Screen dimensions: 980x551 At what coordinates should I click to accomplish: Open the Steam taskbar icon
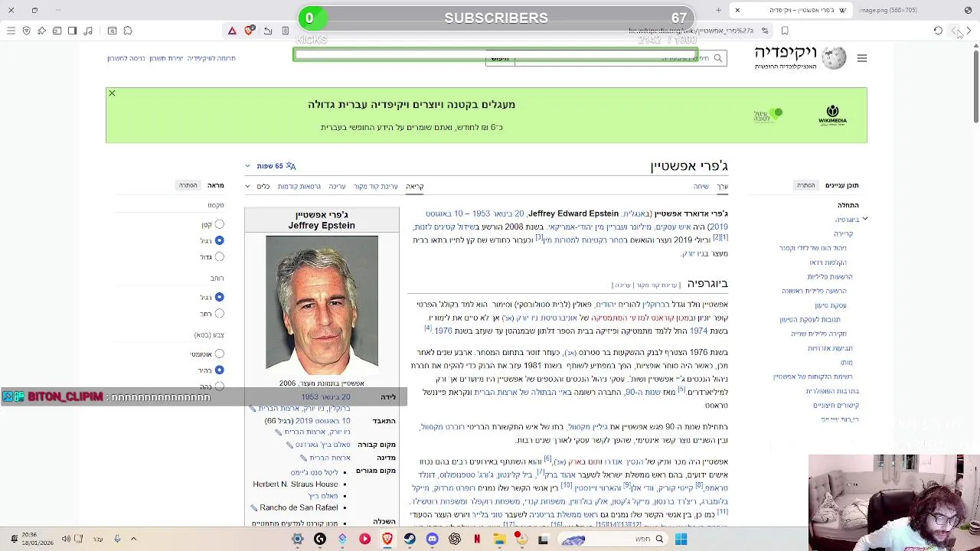point(410,539)
